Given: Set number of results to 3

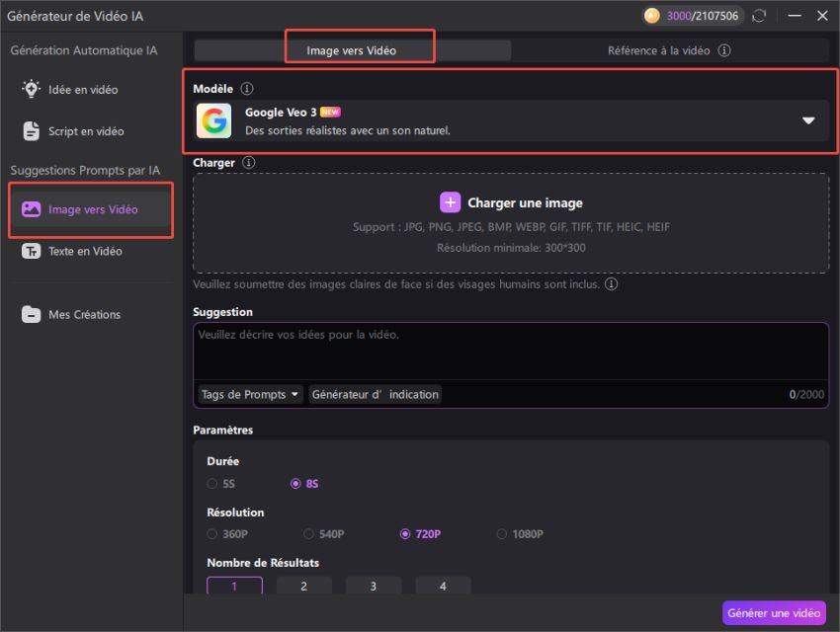Looking at the screenshot, I should click(374, 586).
